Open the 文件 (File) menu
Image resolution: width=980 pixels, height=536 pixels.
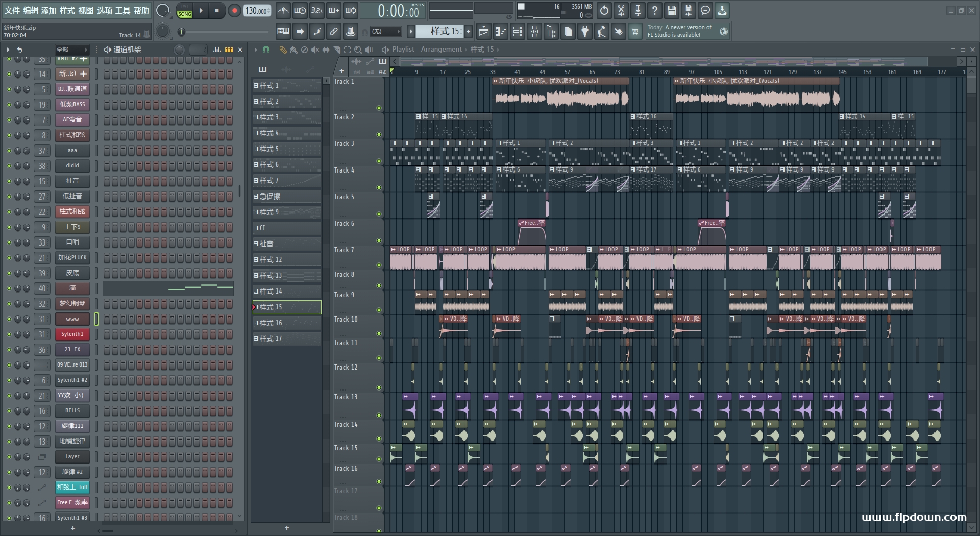coord(12,10)
